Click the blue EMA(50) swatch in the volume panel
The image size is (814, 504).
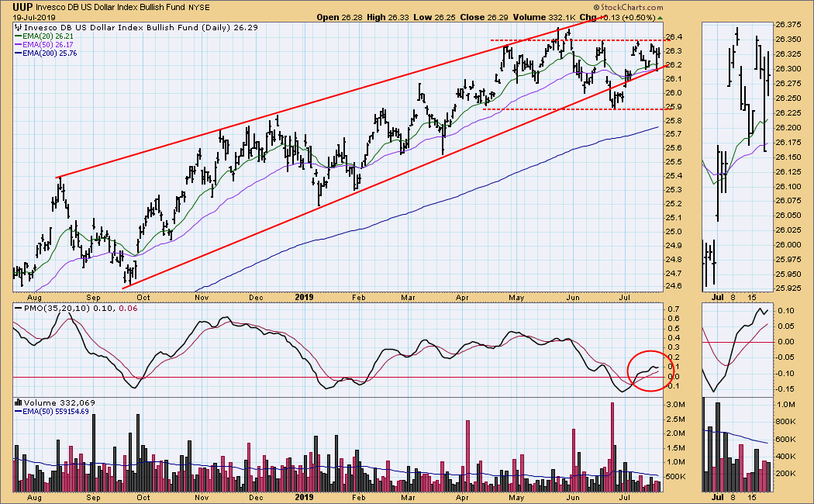pos(17,413)
